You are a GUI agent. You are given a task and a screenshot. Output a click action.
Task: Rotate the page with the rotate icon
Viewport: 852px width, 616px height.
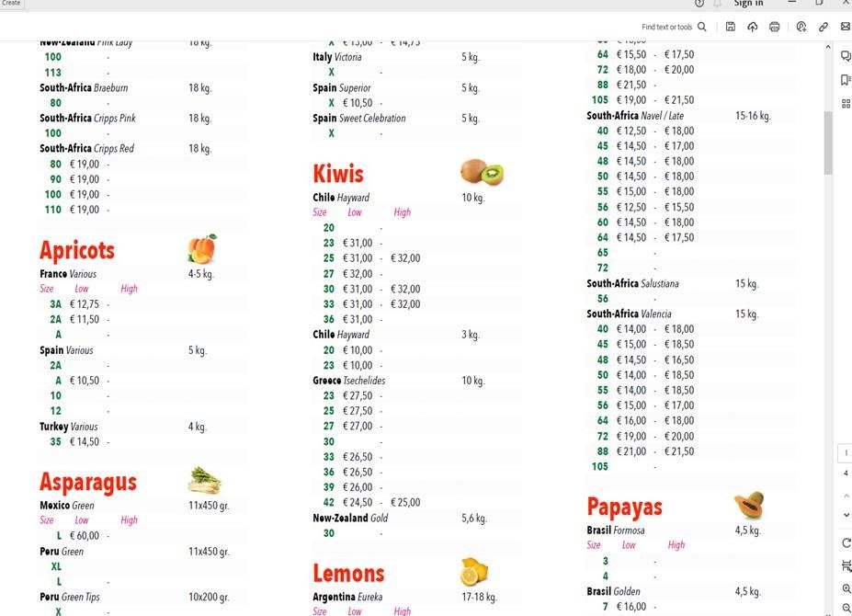point(846,543)
